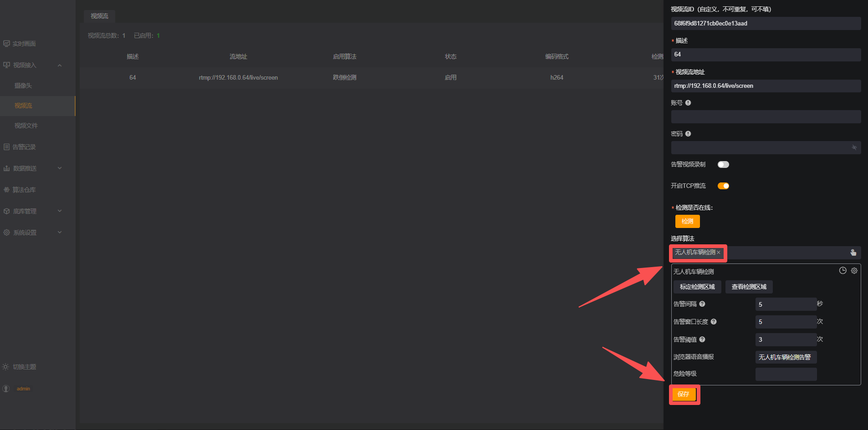Click the orange 保存 button
The height and width of the screenshot is (430, 868).
click(x=684, y=395)
